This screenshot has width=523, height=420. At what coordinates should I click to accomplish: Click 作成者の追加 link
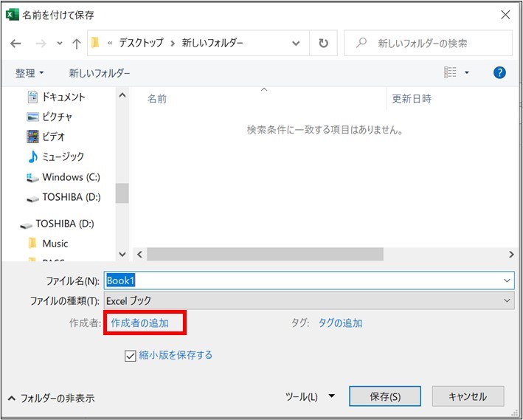139,323
